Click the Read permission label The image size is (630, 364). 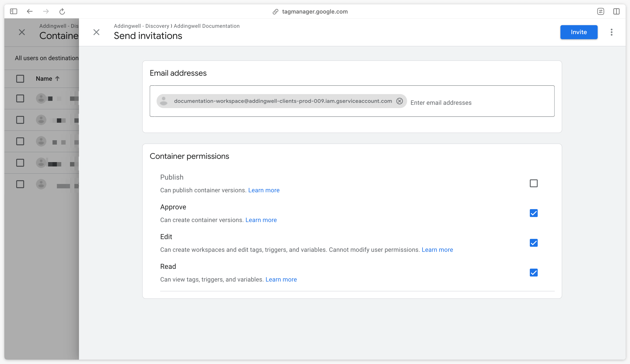click(168, 266)
